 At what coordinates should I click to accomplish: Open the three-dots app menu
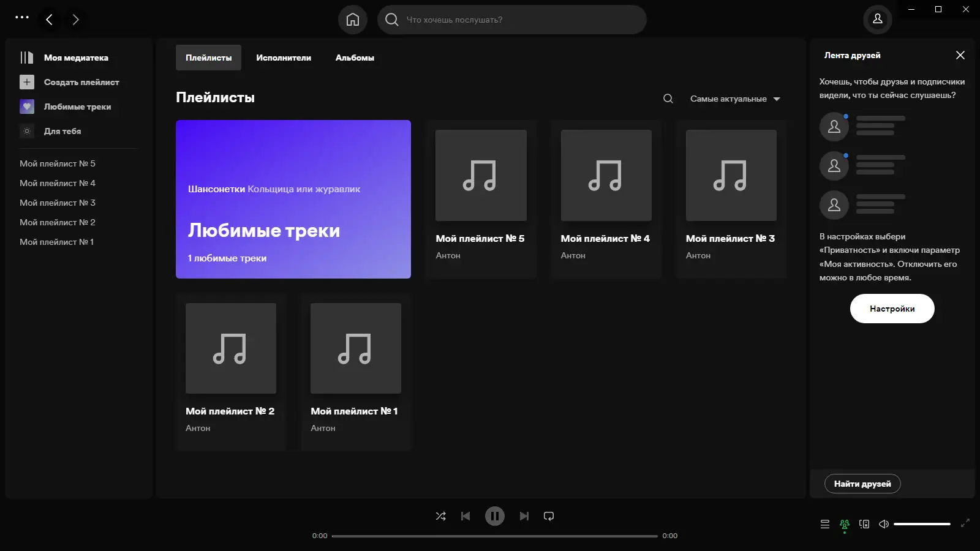(x=22, y=17)
